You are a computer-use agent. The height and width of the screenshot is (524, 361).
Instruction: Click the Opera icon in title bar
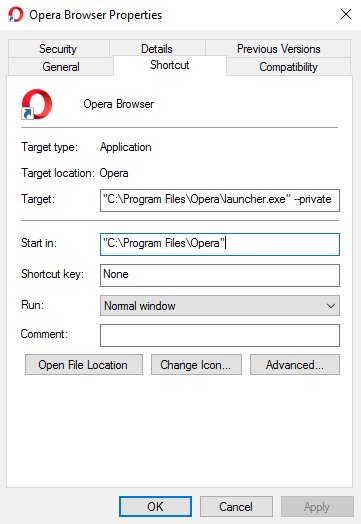coord(15,15)
